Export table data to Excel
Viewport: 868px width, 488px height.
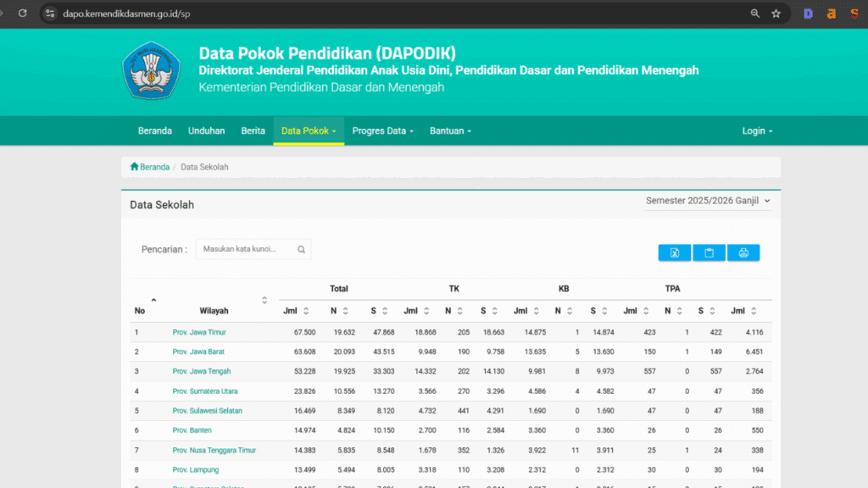pos(675,252)
